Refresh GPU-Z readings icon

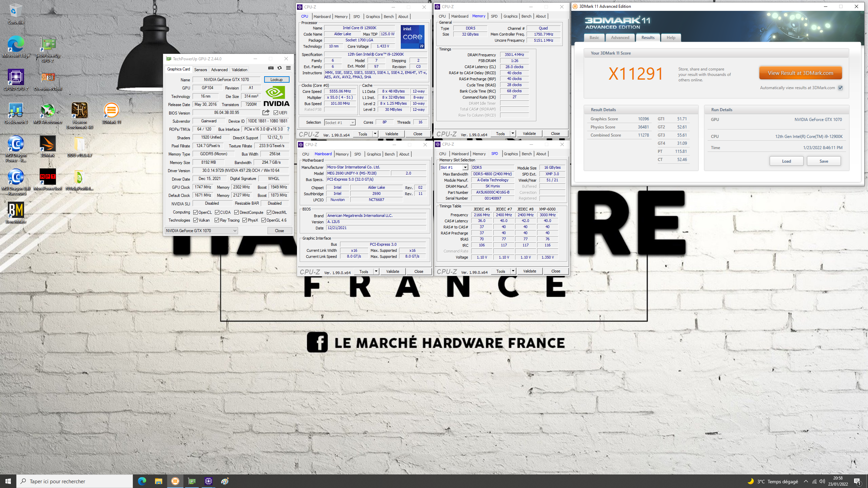[279, 68]
